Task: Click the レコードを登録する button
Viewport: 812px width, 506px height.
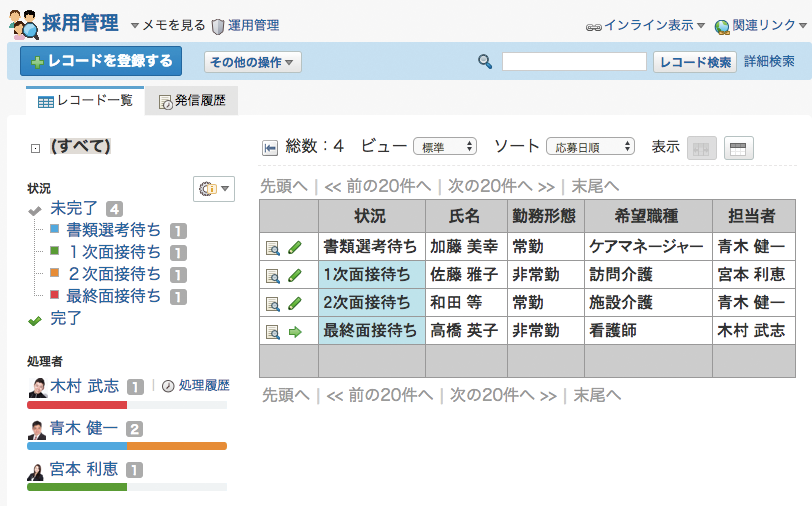Action: click(101, 61)
